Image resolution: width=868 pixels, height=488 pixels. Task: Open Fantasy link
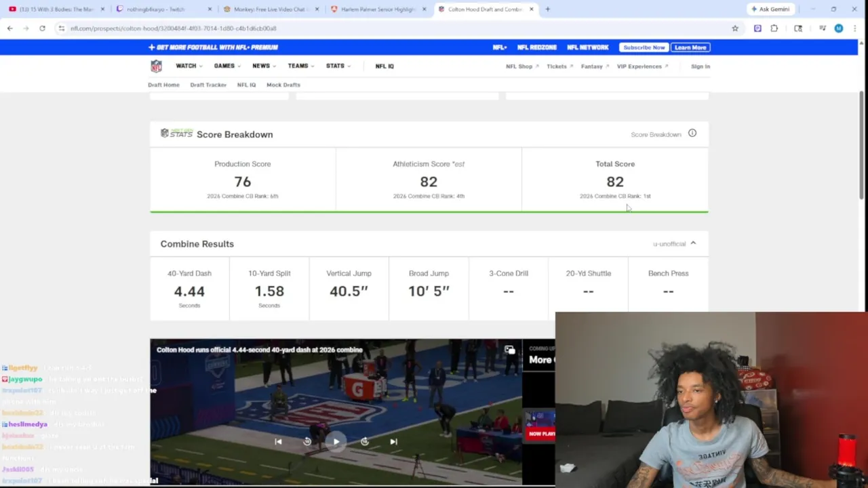(x=595, y=66)
